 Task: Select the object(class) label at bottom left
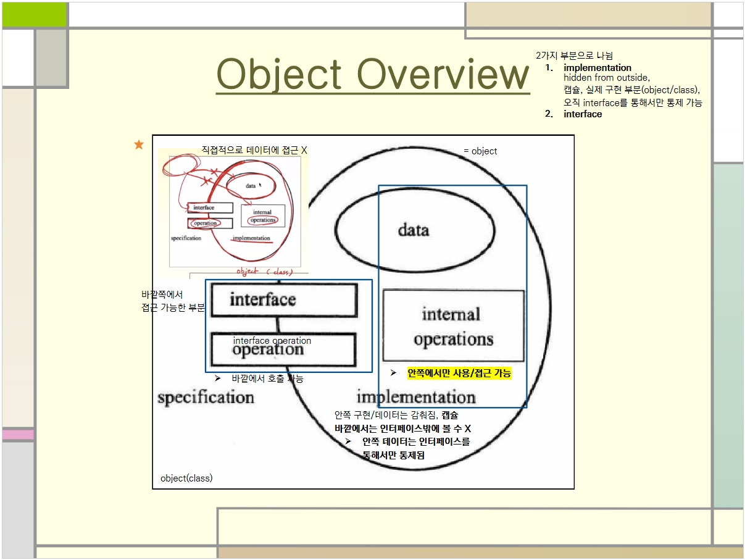186,478
